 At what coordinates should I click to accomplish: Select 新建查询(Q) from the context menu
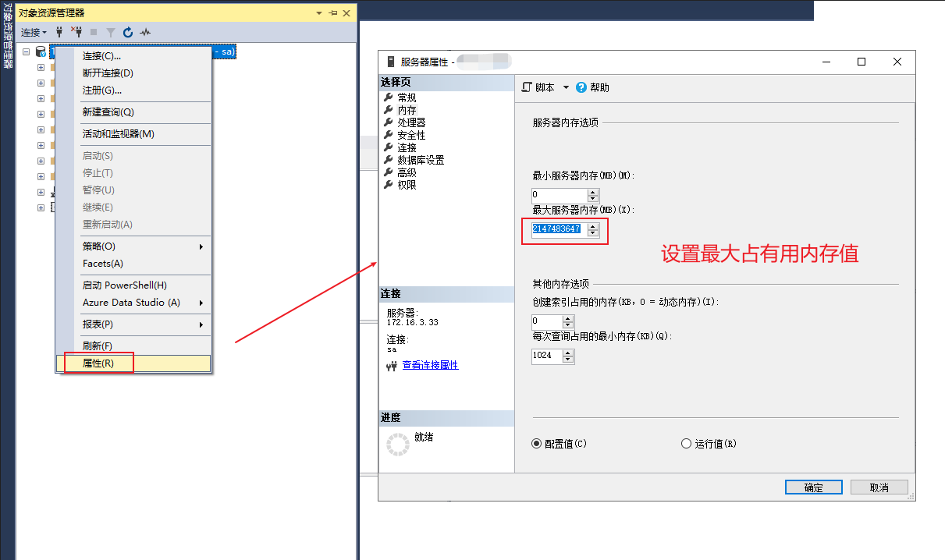point(108,112)
